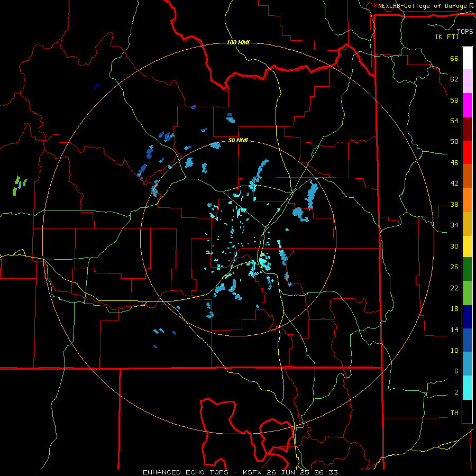This screenshot has width=476, height=476.
Task: Pick the cyan legend swatch
Action: click(x=467, y=388)
